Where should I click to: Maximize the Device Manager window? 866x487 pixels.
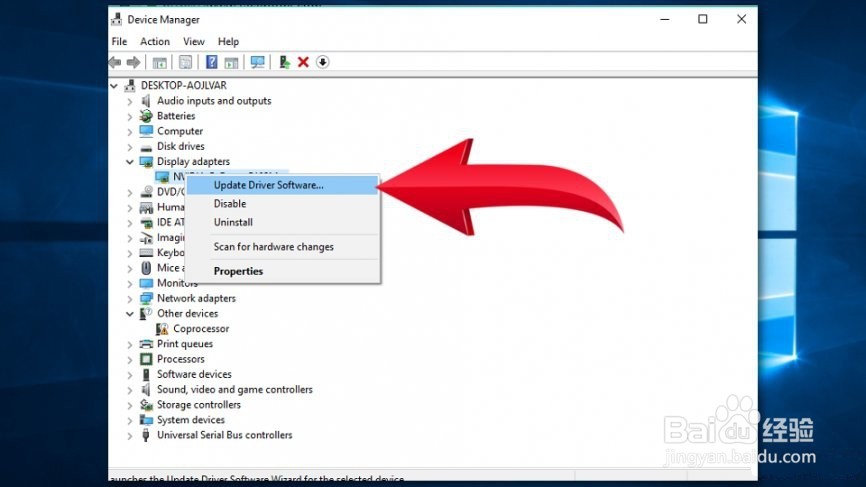pyautogui.click(x=703, y=19)
